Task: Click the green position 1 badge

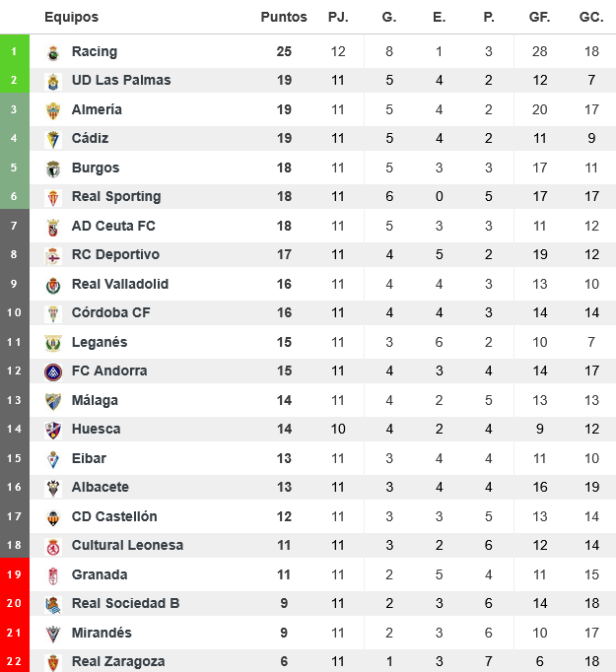Action: point(15,51)
